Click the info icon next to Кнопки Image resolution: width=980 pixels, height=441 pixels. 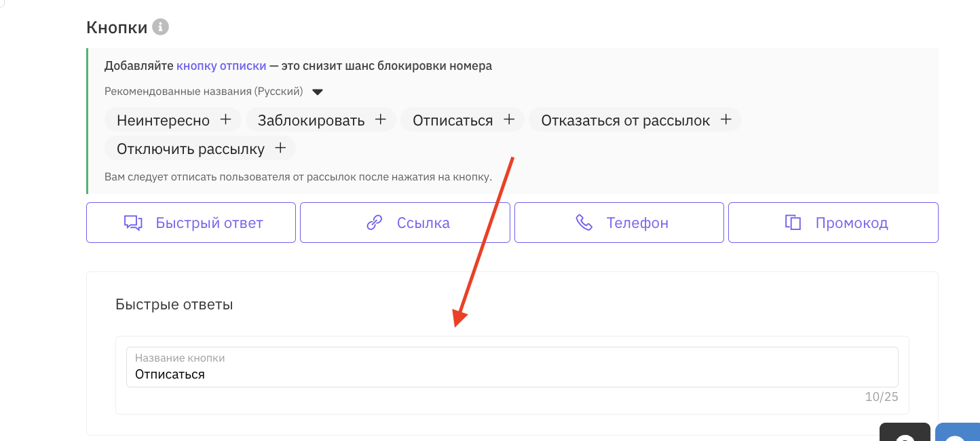click(160, 27)
